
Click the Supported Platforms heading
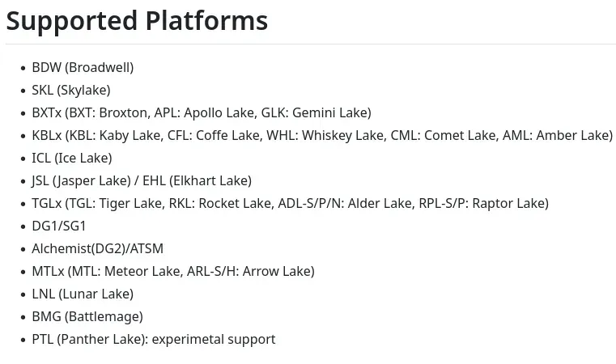[137, 21]
